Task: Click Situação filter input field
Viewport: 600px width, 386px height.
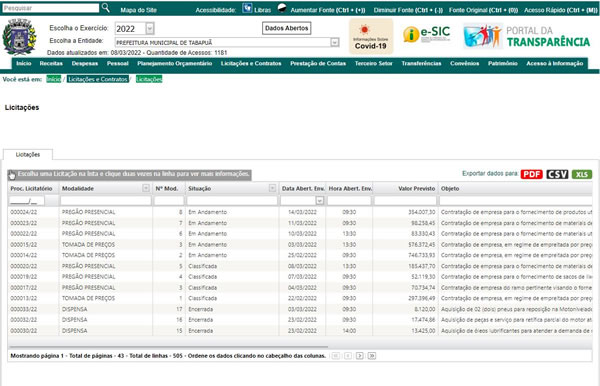Action: [232, 201]
